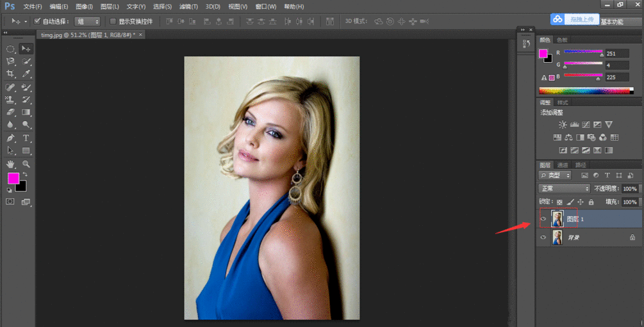Switch to the 通道 tab
The height and width of the screenshot is (327, 644).
[562, 165]
